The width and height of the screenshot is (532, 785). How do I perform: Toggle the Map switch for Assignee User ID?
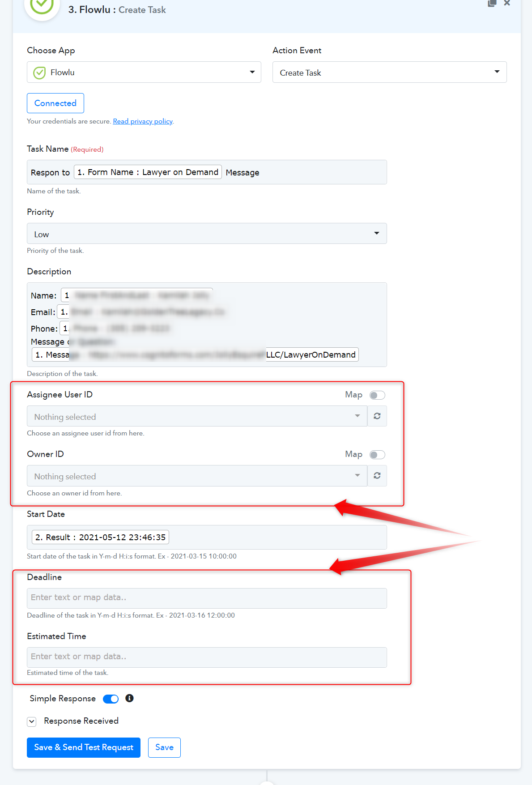[377, 395]
